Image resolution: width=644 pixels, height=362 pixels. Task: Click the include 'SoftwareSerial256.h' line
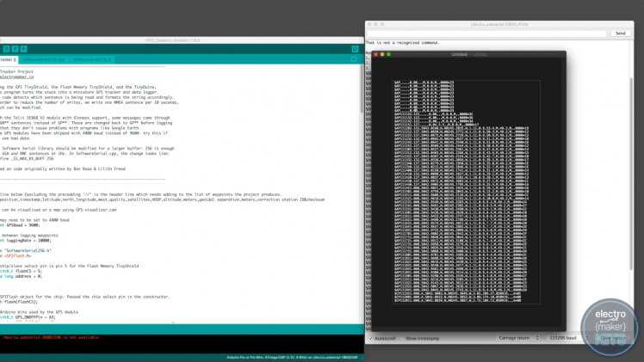[x=26, y=250]
